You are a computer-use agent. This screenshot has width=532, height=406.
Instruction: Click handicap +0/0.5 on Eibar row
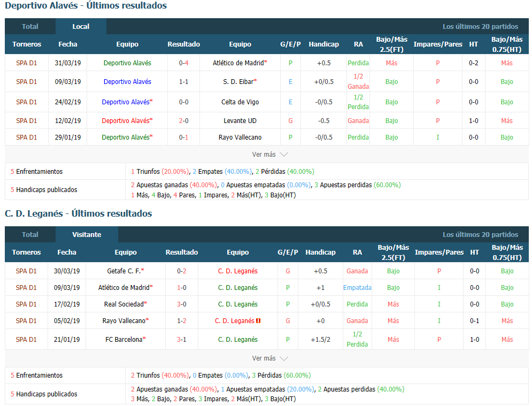click(x=323, y=82)
